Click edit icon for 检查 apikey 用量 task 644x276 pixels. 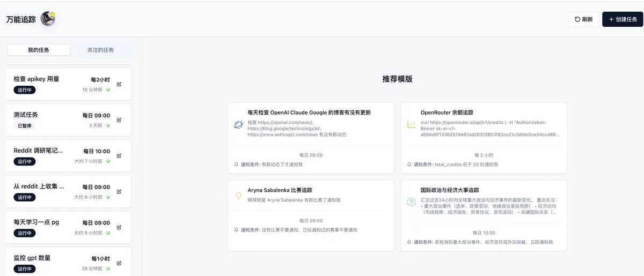(x=119, y=84)
